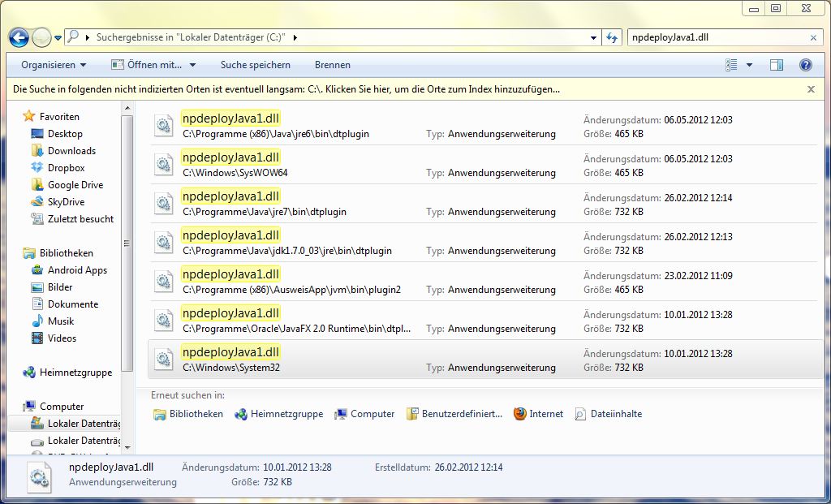Dismiss the yellow index information bar
The image size is (831, 504).
(x=811, y=89)
